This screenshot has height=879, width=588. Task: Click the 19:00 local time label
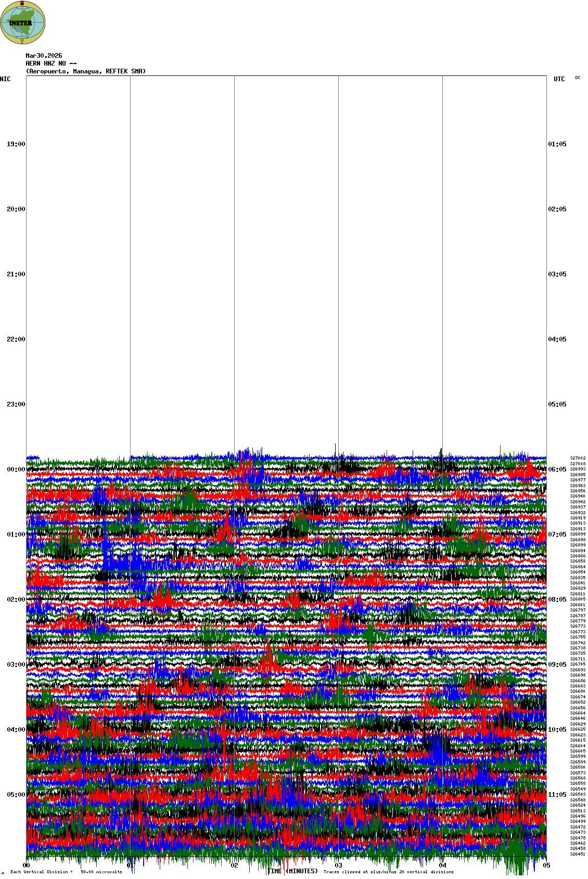pyautogui.click(x=16, y=144)
